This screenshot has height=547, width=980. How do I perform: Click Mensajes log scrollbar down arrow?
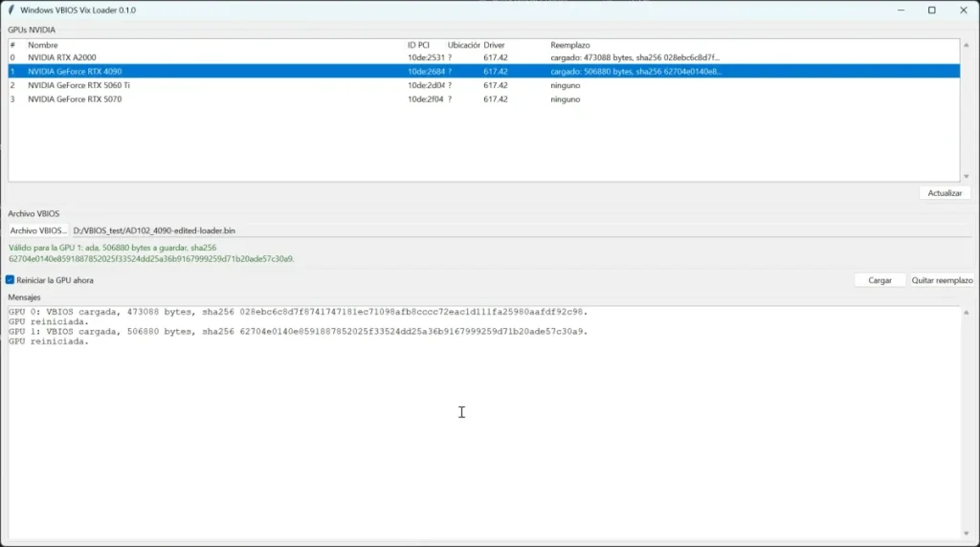click(x=967, y=534)
